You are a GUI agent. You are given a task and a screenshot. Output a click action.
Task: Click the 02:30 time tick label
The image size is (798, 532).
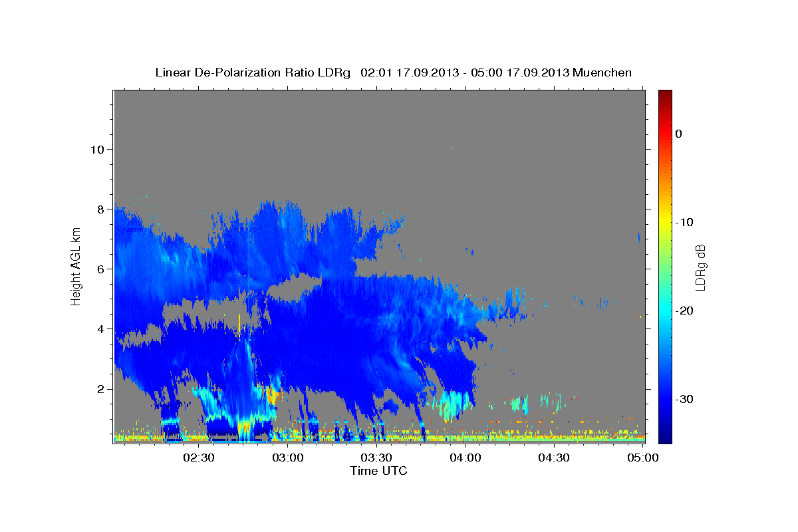199,458
